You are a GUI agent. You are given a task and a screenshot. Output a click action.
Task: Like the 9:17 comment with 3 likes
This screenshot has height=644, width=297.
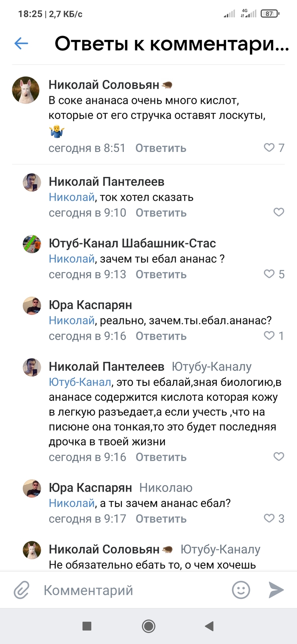pyautogui.click(x=269, y=518)
